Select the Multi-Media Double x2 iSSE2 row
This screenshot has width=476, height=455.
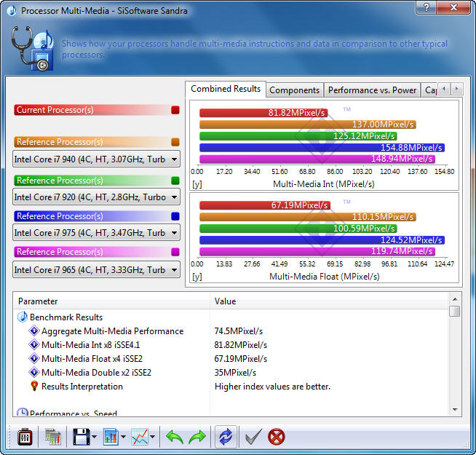[231, 373]
